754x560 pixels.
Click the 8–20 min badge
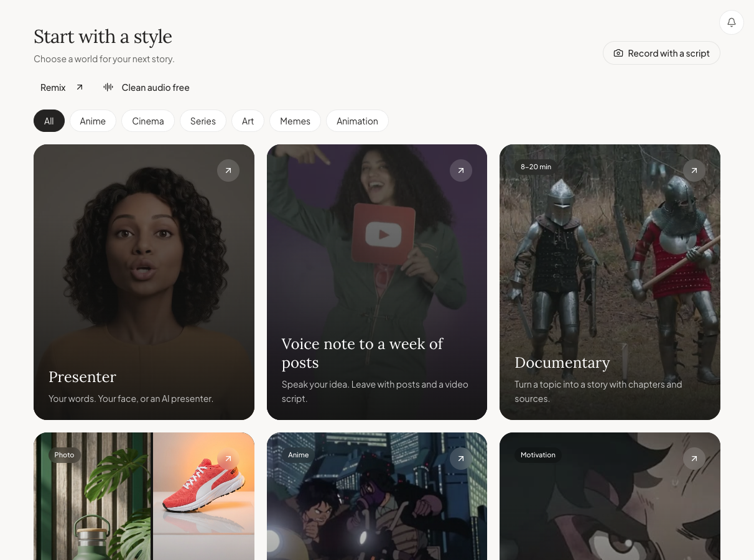536,167
